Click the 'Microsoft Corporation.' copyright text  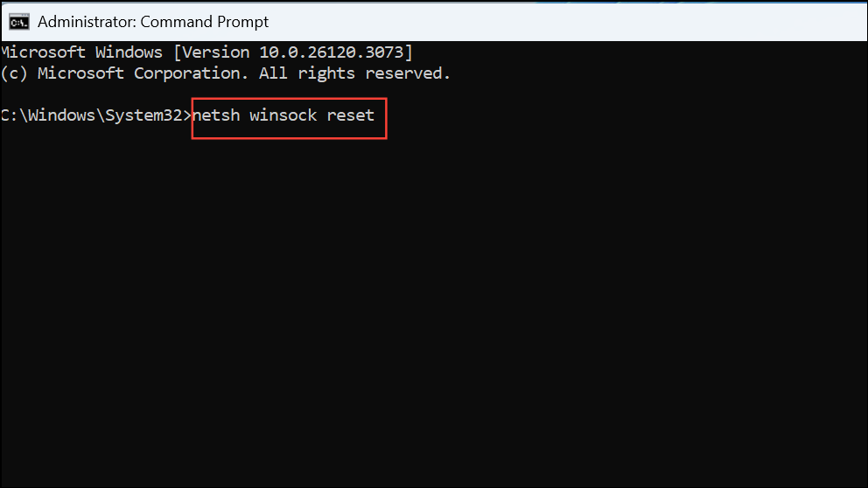coord(143,73)
